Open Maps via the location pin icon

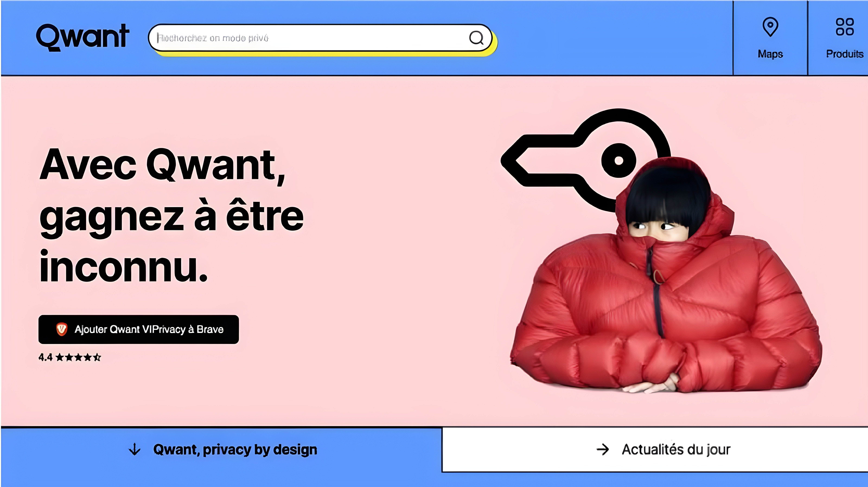[770, 27]
